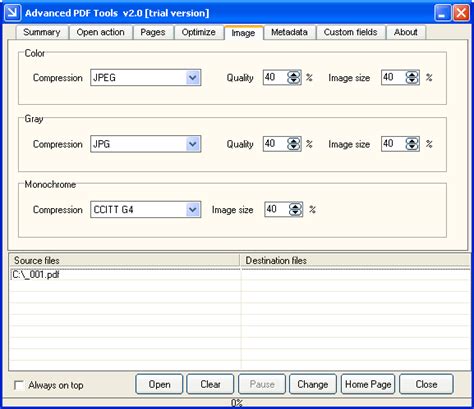Expand the Monochrome compression dropdown
This screenshot has height=409, width=474.
193,210
